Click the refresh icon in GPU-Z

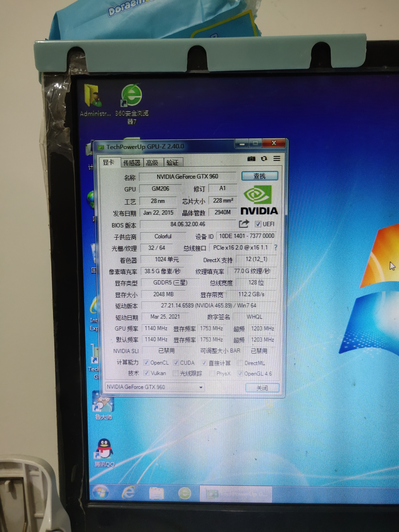point(264,158)
